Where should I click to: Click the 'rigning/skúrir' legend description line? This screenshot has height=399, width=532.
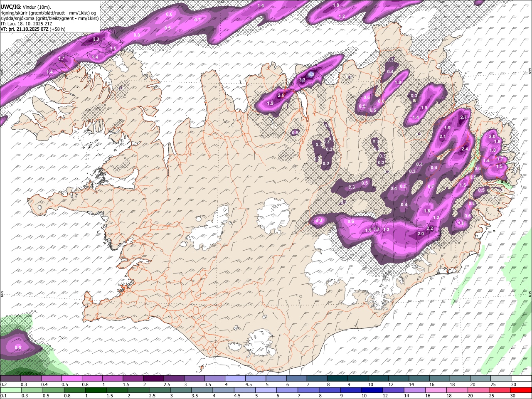[x=49, y=13]
